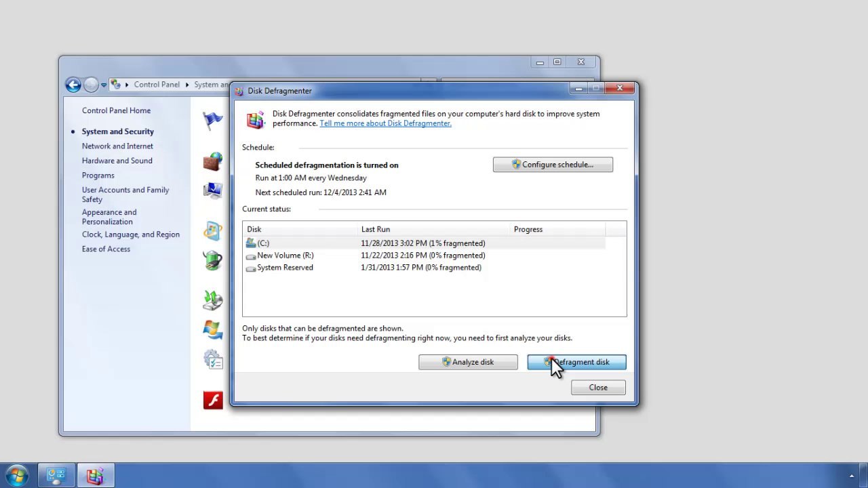Open recent pages dropdown arrow
The image size is (868, 488).
104,85
